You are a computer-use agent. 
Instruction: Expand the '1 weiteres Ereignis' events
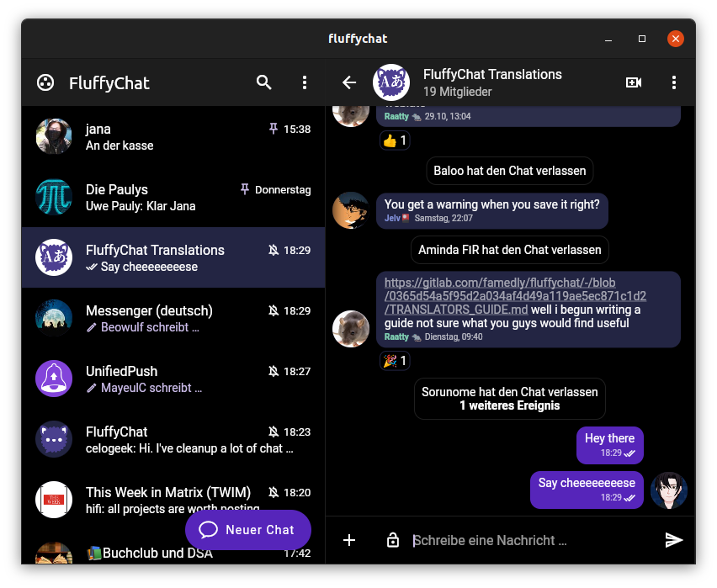click(x=509, y=405)
